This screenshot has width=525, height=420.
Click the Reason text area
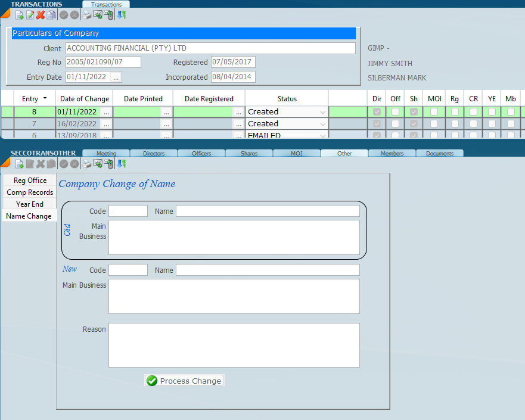(234, 345)
